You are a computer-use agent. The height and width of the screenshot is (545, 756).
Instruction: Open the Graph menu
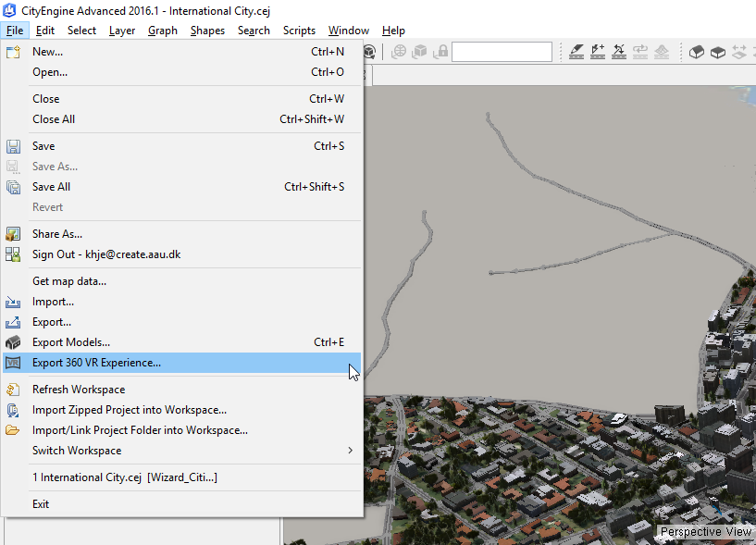coord(163,31)
